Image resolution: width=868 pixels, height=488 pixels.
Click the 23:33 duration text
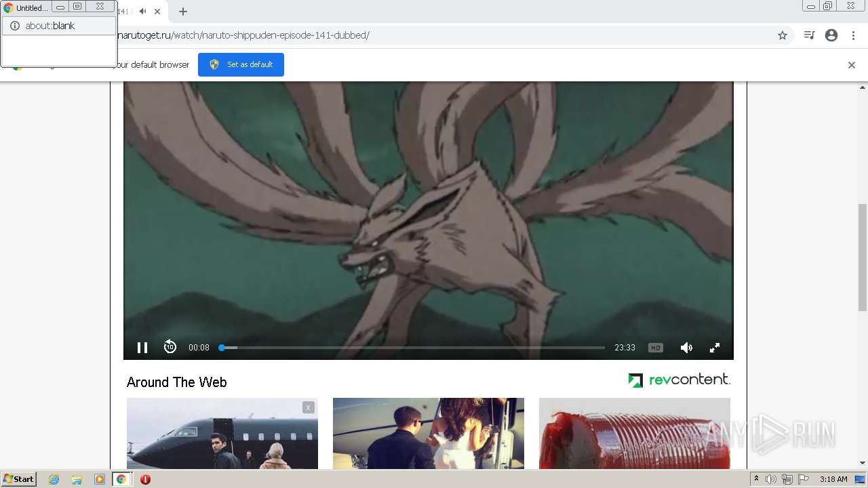(x=625, y=348)
